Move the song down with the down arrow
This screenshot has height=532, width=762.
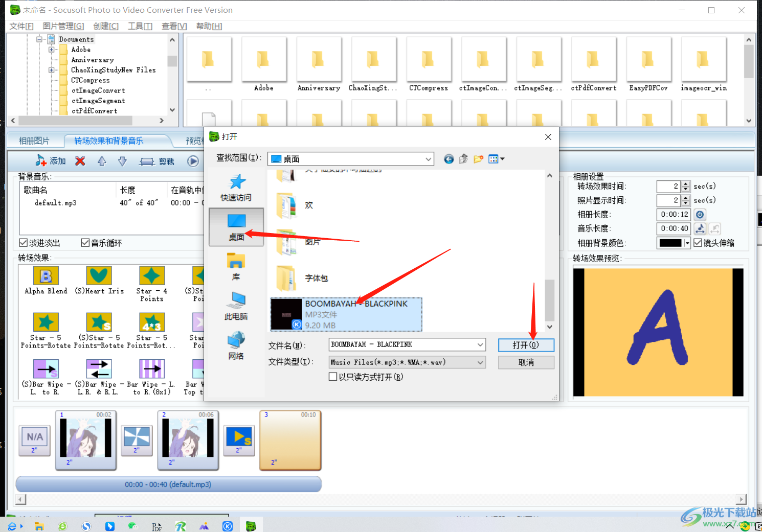tap(122, 161)
